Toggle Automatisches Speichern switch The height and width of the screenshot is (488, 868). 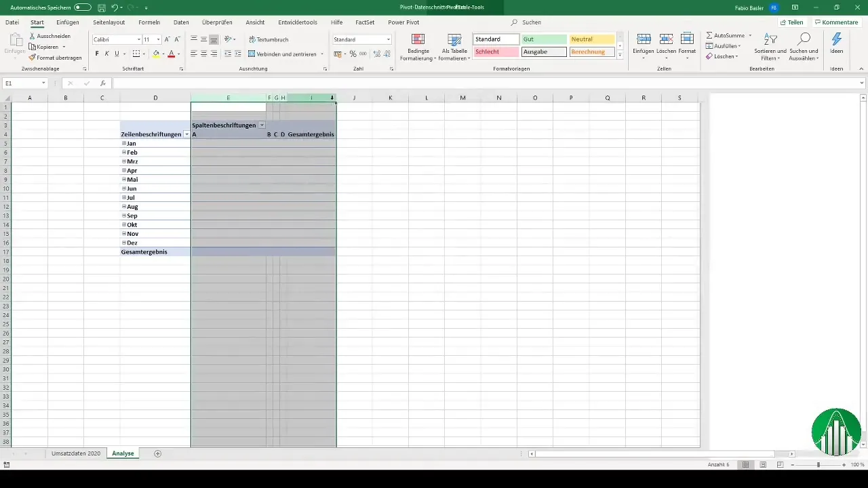tap(82, 7)
